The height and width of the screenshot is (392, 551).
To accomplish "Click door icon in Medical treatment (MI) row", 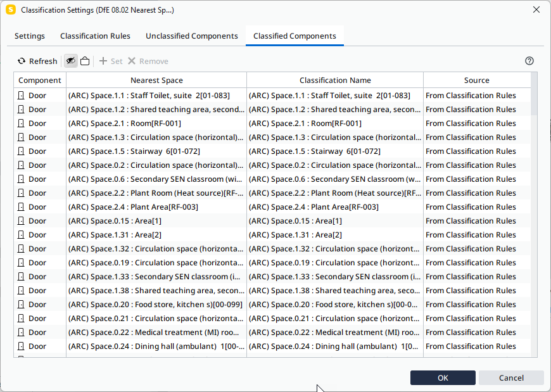I will point(21,332).
